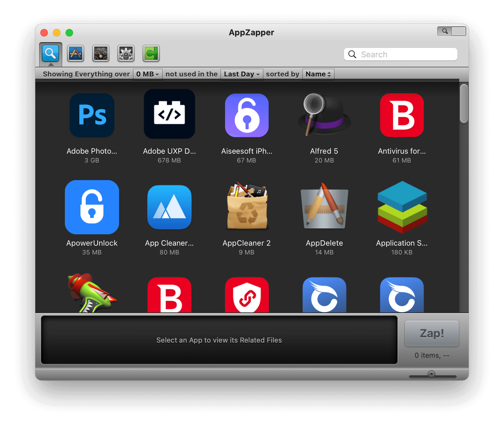The height and width of the screenshot is (427, 504).
Task: Select the Aiseesoft iPhone unlocker icon
Action: (x=247, y=115)
